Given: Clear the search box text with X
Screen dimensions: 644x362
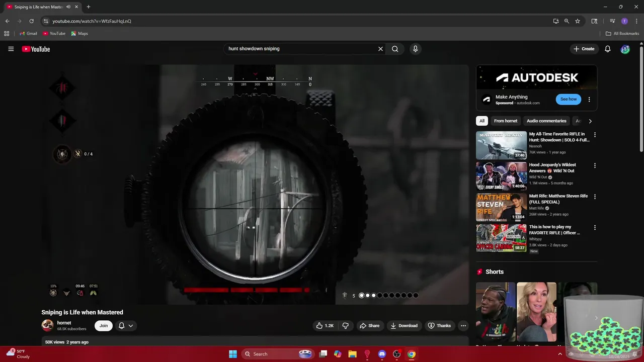Looking at the screenshot, I should 380,49.
